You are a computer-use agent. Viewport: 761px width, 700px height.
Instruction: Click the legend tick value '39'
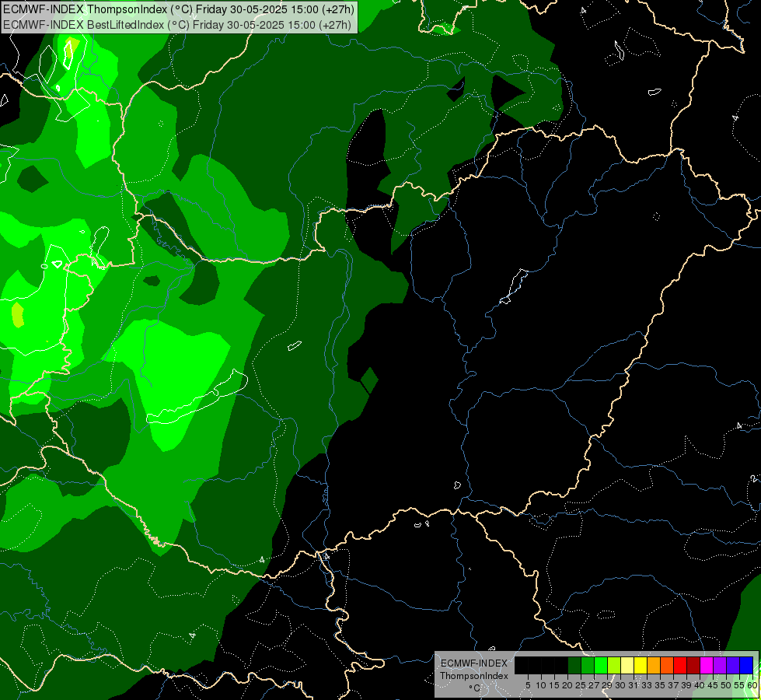pos(686,685)
